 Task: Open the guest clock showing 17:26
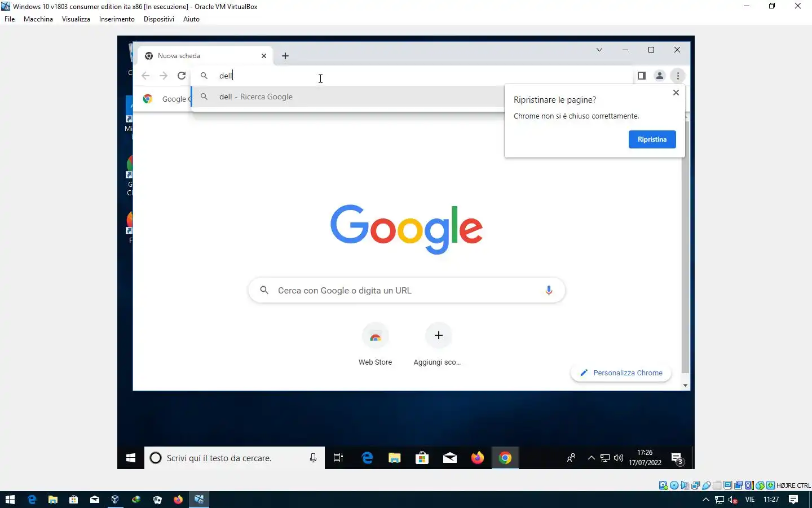(x=645, y=458)
